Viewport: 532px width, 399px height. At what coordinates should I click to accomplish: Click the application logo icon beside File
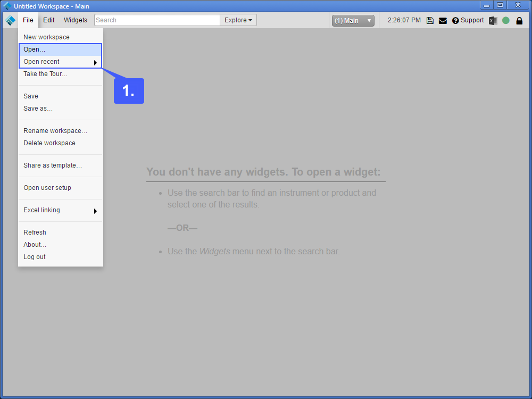tap(11, 20)
